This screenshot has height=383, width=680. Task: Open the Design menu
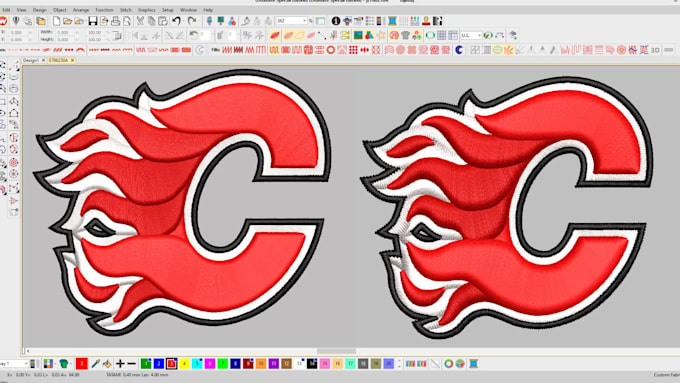(39, 10)
